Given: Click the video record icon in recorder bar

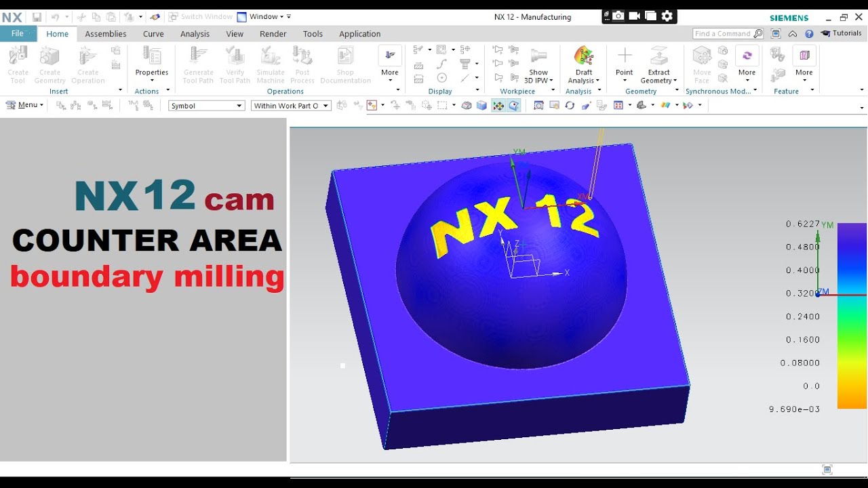Looking at the screenshot, I should [x=635, y=16].
